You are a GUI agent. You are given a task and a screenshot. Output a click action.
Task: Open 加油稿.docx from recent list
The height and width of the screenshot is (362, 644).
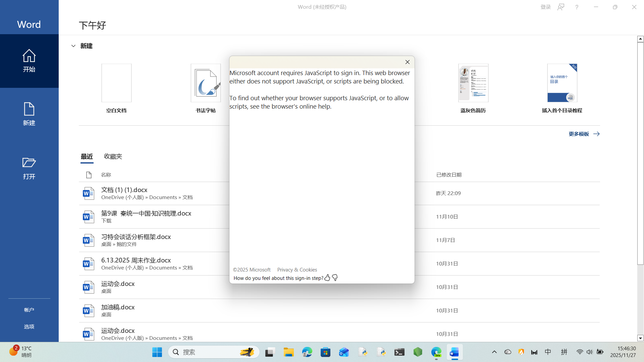coord(118,307)
